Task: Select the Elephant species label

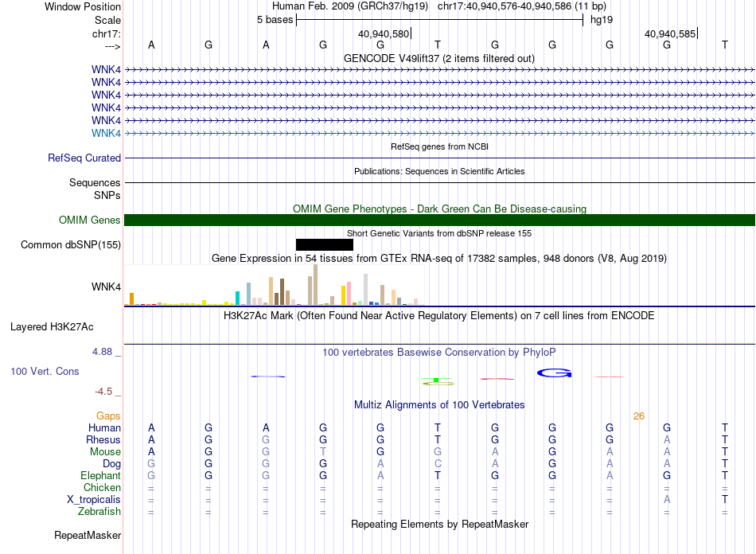Action: click(x=101, y=475)
